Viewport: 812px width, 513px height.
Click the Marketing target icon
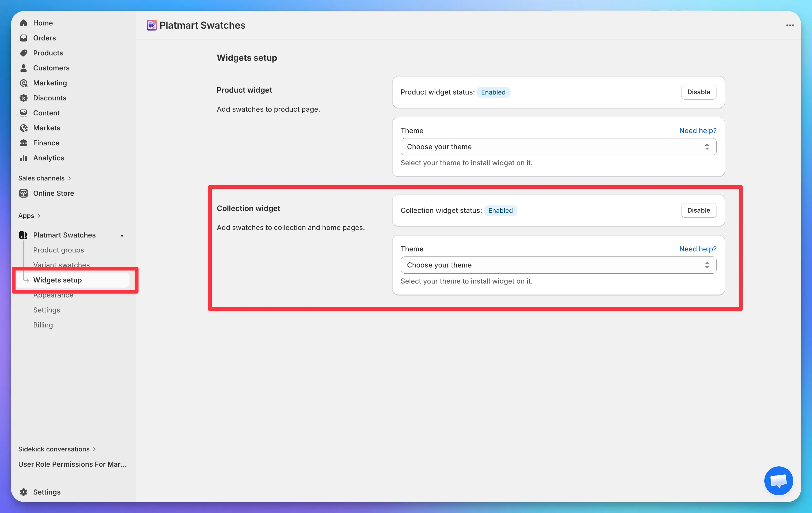click(23, 83)
